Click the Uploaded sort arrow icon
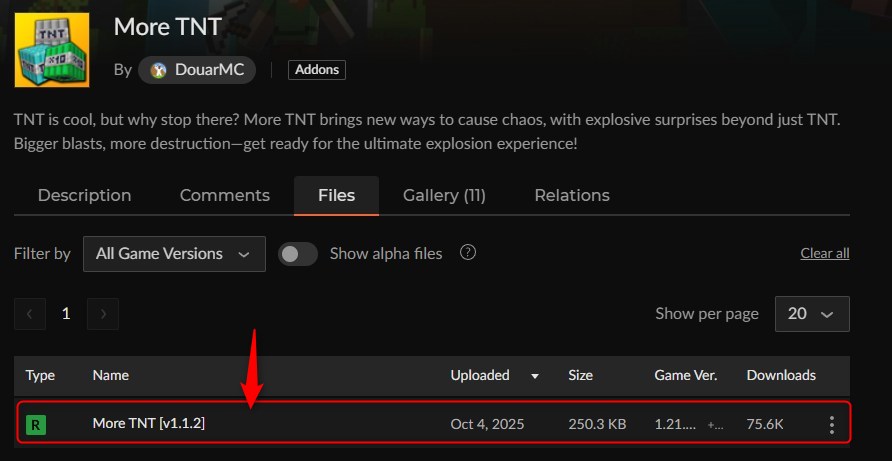The width and height of the screenshot is (892, 461). click(535, 376)
